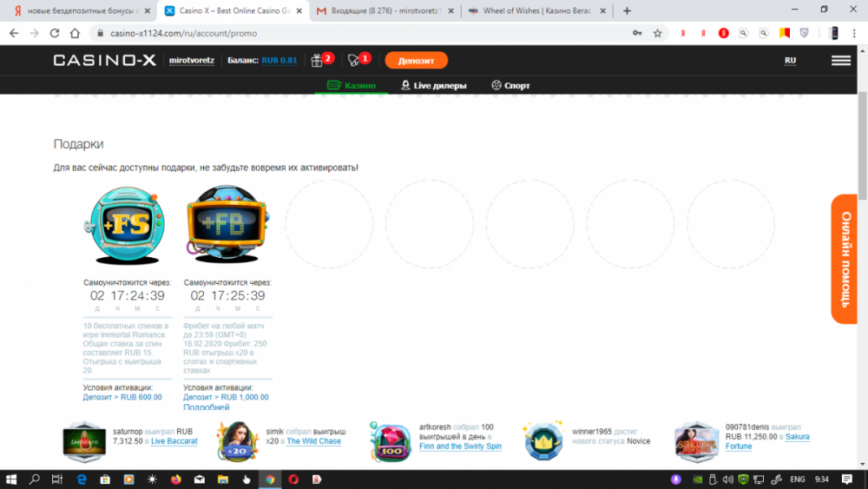Reload the page
This screenshot has height=489, width=868.
point(55,33)
